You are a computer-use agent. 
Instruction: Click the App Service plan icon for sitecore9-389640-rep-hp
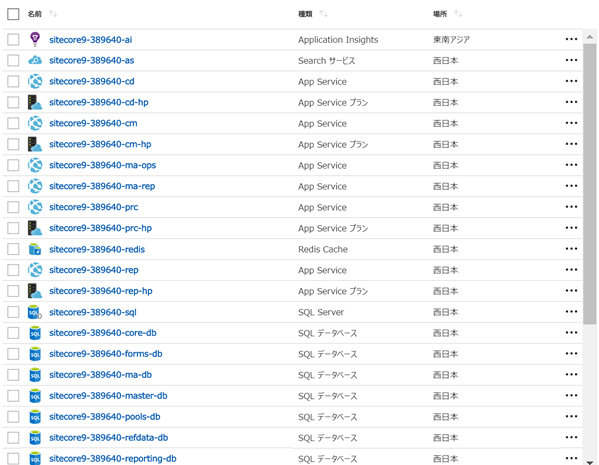pyautogui.click(x=35, y=291)
